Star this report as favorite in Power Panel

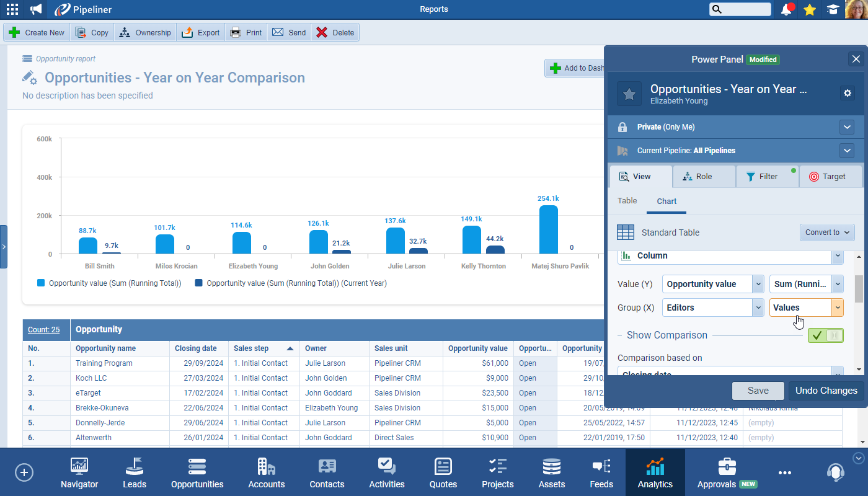(x=629, y=94)
